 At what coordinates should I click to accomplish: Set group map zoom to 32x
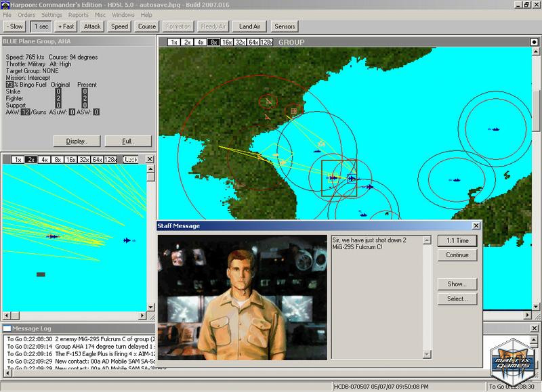pos(240,42)
